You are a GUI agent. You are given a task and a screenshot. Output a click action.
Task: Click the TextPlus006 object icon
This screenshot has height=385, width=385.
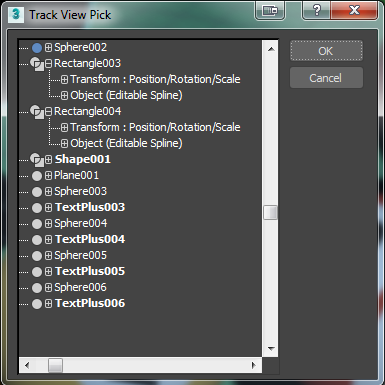37,304
